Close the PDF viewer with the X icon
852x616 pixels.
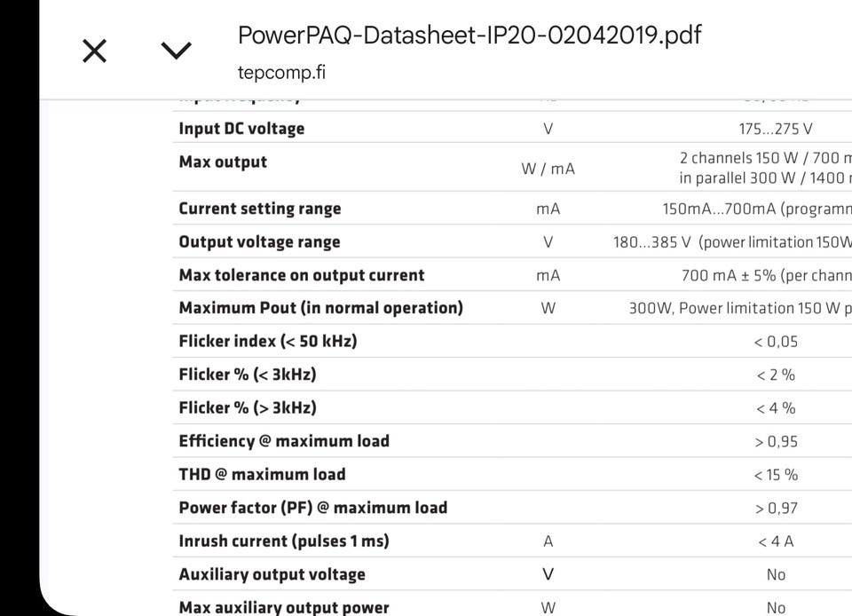click(x=95, y=51)
